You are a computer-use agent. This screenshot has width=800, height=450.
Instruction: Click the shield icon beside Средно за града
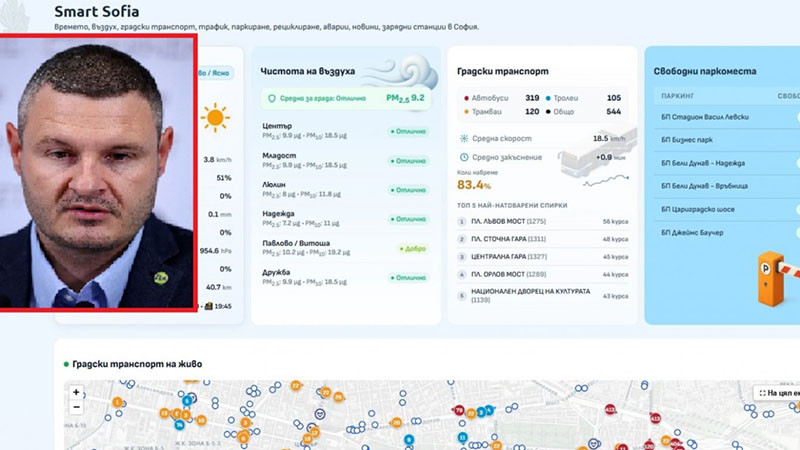click(x=271, y=98)
